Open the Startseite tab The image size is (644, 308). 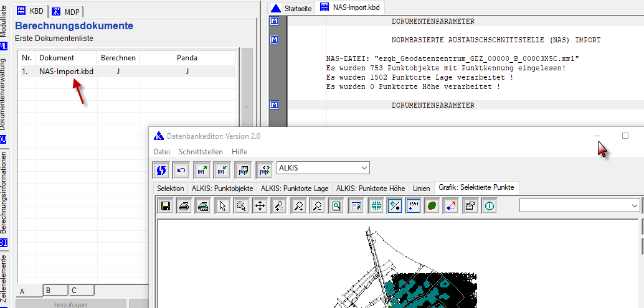[291, 8]
